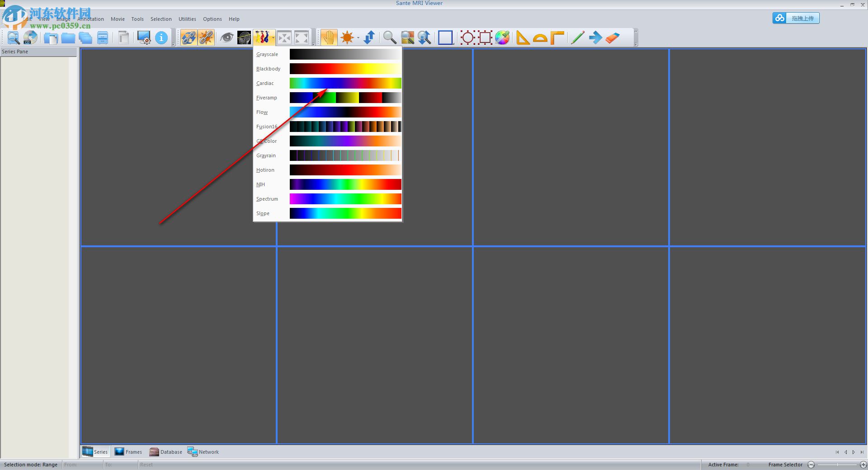Image resolution: width=868 pixels, height=470 pixels.
Task: Open the palette dropdown arrow
Action: coord(273,38)
